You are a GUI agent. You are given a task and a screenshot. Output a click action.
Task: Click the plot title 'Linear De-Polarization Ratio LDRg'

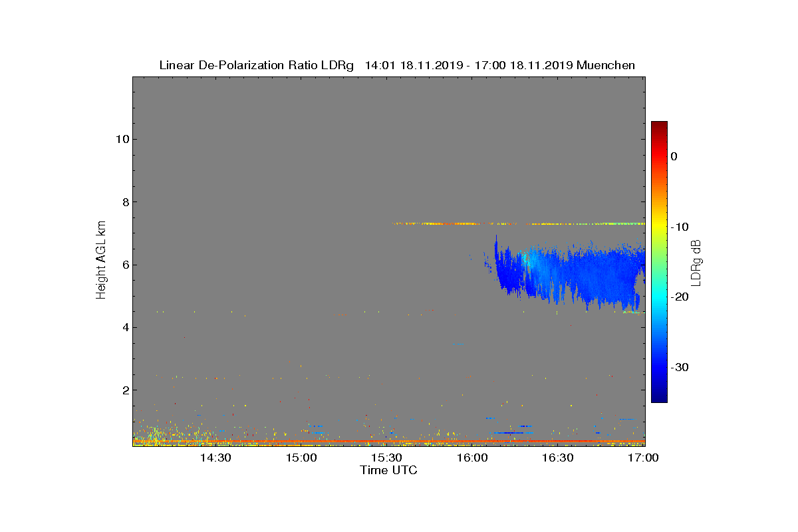(x=257, y=65)
